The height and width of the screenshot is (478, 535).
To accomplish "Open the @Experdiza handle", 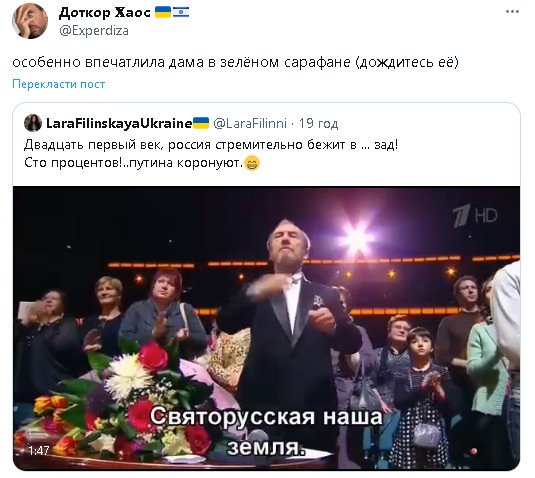I will (x=94, y=31).
